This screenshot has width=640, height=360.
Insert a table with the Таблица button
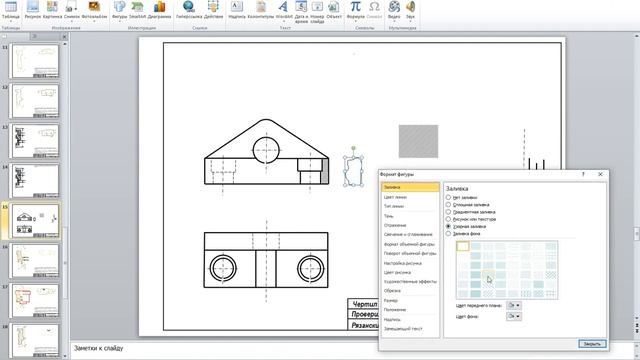11,10
